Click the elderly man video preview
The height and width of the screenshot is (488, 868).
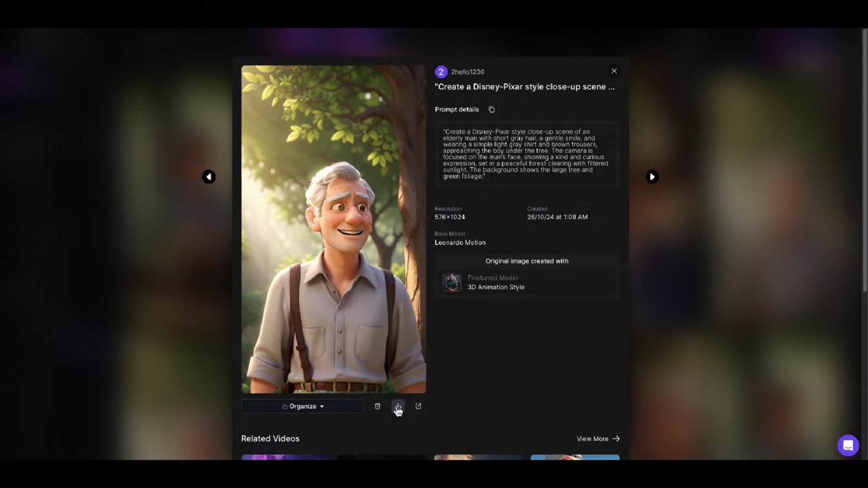point(334,229)
